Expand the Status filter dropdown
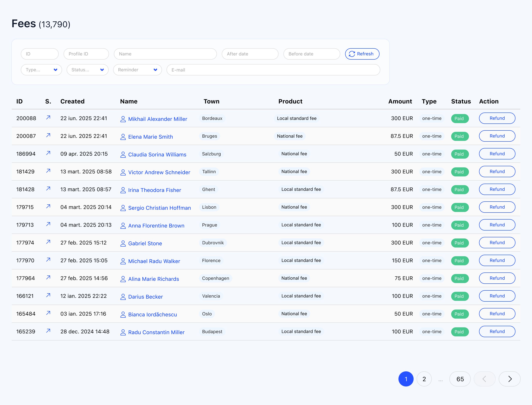 (87, 70)
